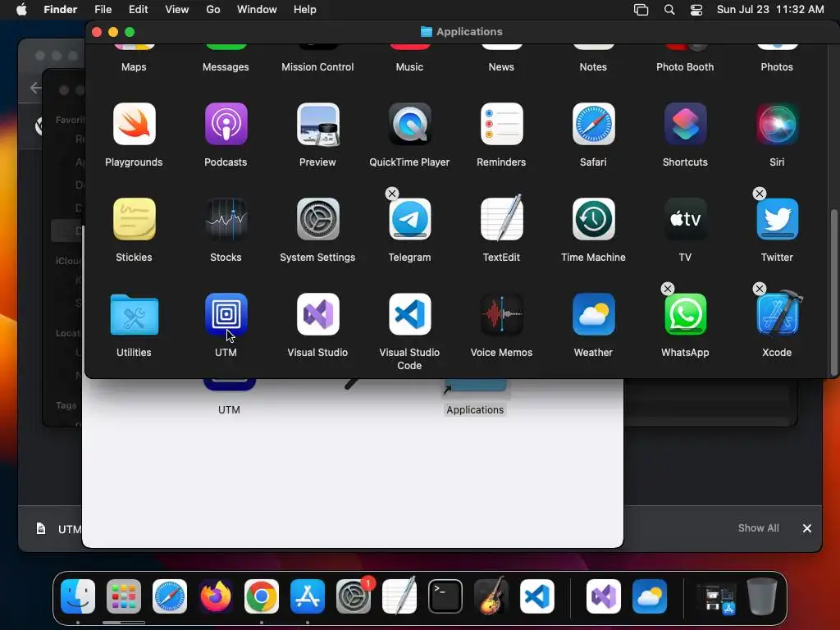
Task: Click the back arrow in the rear window
Action: [36, 88]
